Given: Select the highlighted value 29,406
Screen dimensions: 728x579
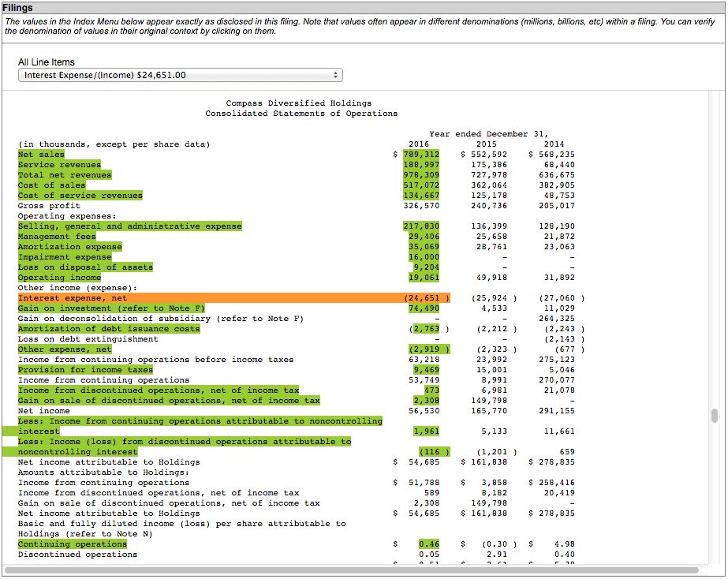Looking at the screenshot, I should click(x=424, y=237).
